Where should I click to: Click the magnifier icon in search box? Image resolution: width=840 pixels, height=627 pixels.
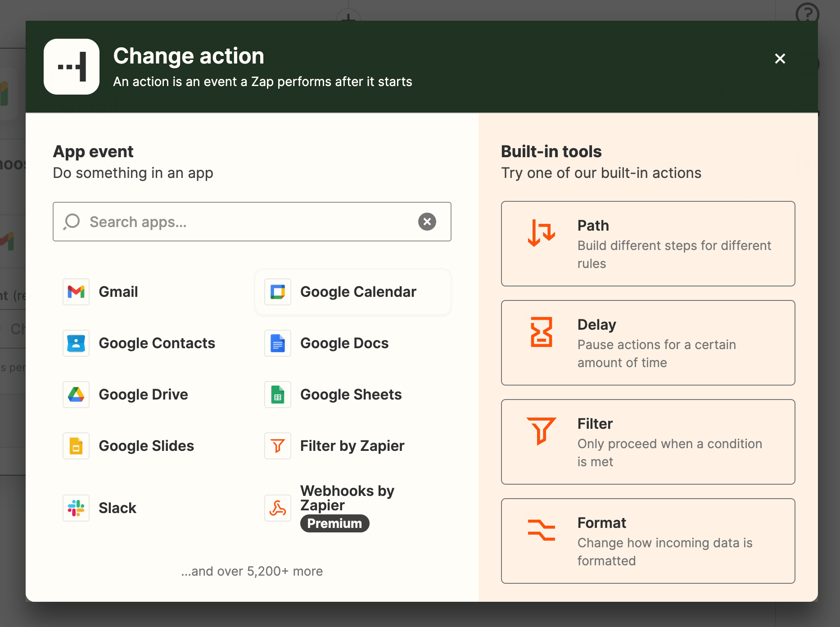tap(72, 222)
